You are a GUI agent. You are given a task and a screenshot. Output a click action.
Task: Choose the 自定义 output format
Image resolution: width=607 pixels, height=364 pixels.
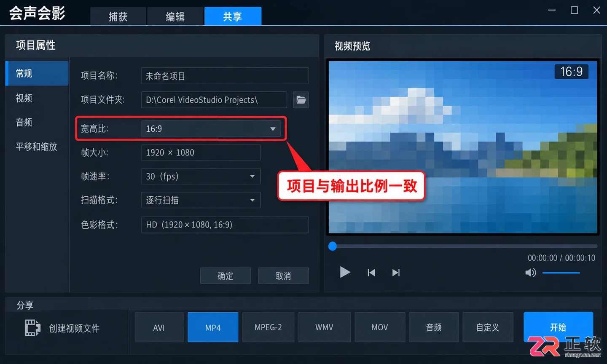pyautogui.click(x=488, y=327)
